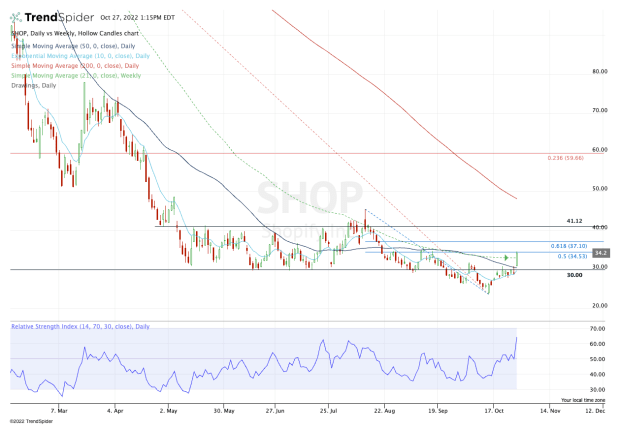Click the Simple Moving Average 21 Weekly label
This screenshot has width=620, height=426.
pyautogui.click(x=76, y=76)
